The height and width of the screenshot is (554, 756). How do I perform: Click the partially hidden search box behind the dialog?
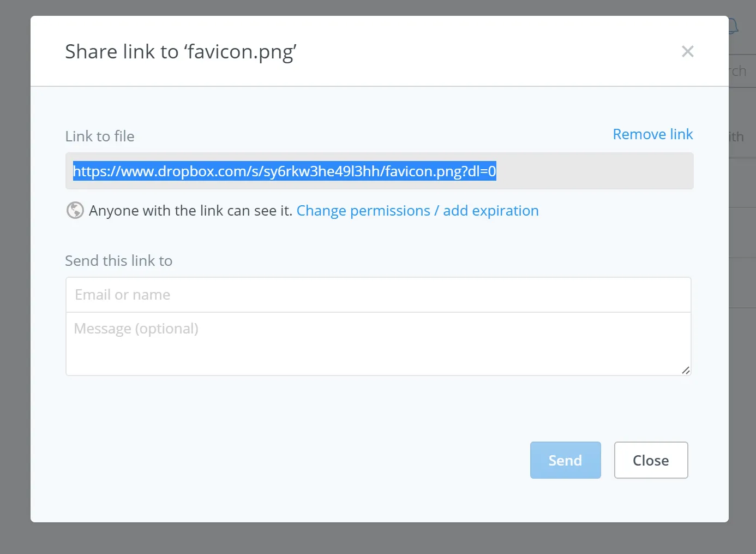(742, 71)
